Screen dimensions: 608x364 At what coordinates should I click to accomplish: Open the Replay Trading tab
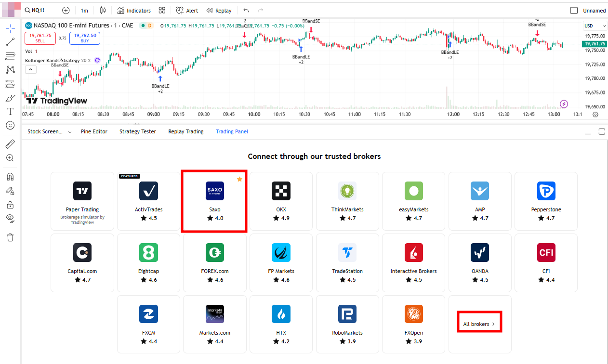point(186,131)
